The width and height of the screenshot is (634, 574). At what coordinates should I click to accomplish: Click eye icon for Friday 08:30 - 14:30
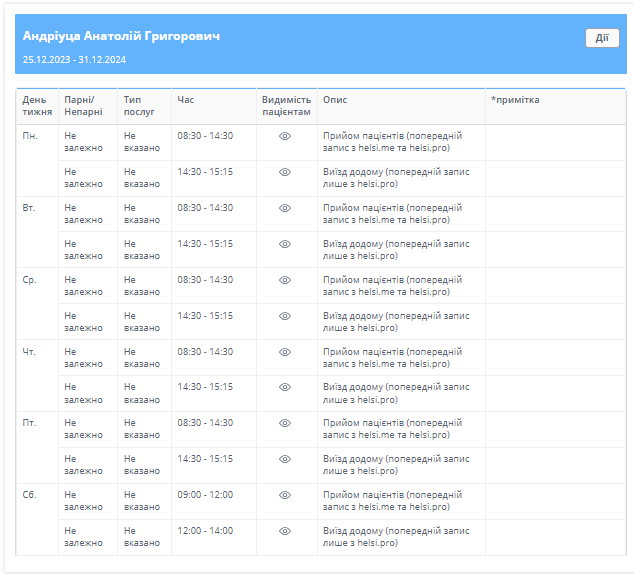tap(285, 423)
